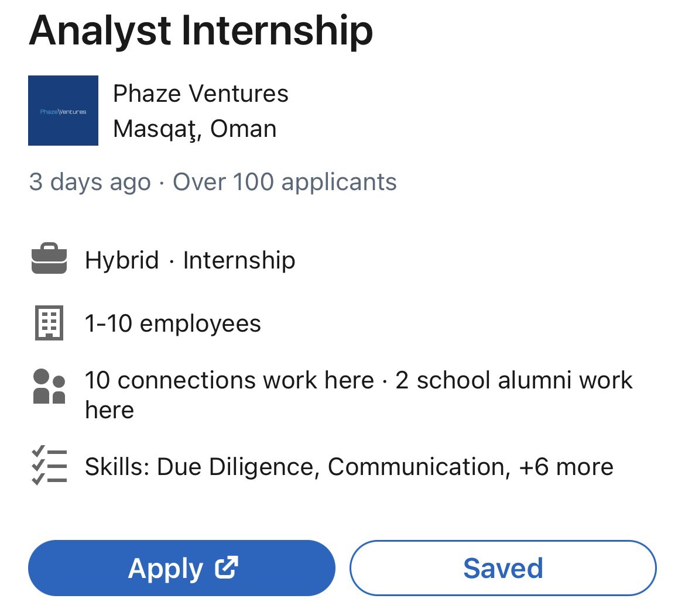Screen dimensions: 685x616
Task: Click the "Hybrid · Internship" workplace type text
Action: tap(190, 260)
